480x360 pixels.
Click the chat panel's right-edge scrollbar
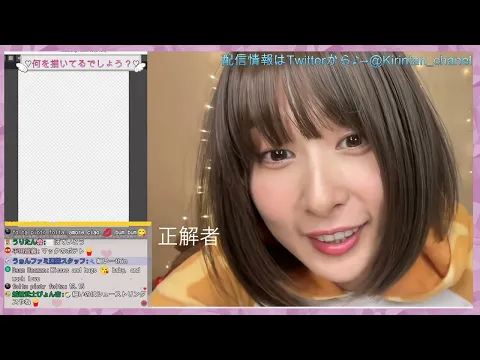tap(149, 267)
